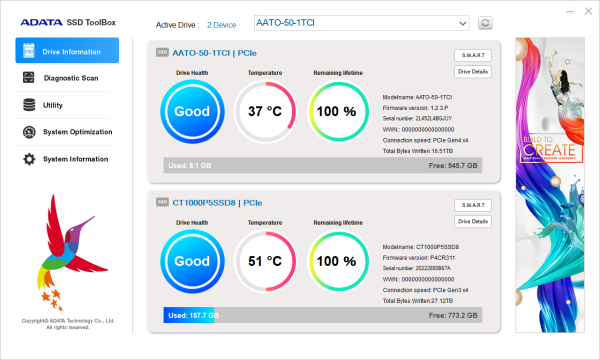This screenshot has width=600, height=360.
Task: Click the Drive Information sidebar icon
Action: 29,50
